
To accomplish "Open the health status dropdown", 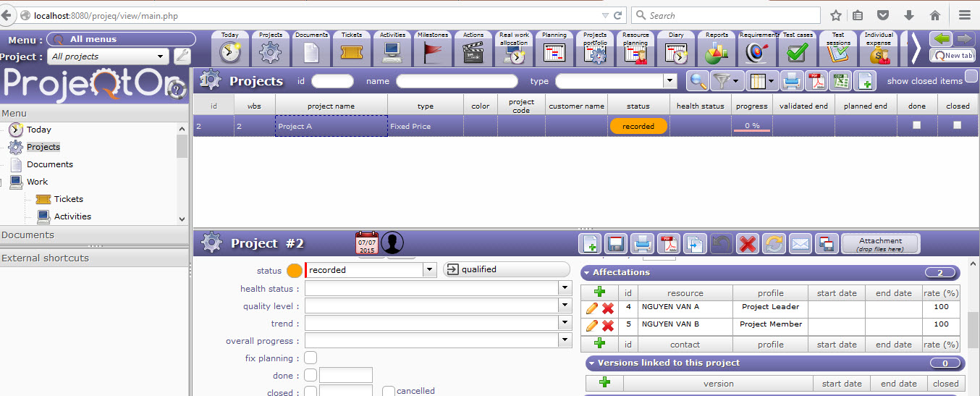I will pos(565,288).
